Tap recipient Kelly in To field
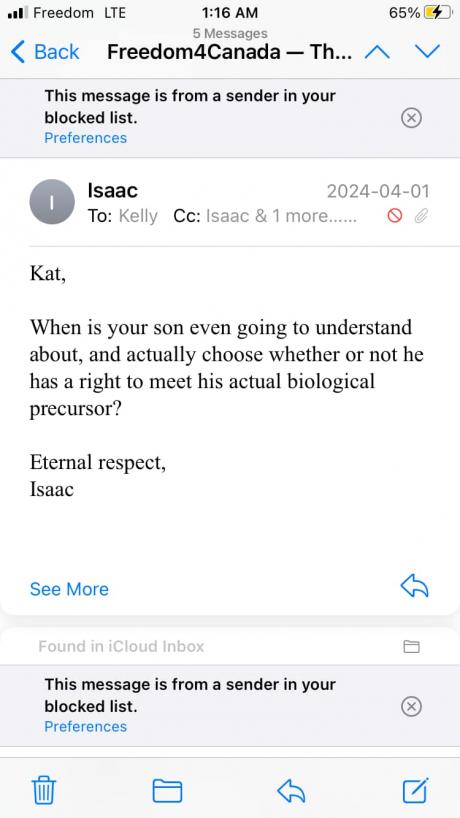This screenshot has width=460, height=818. tap(138, 216)
